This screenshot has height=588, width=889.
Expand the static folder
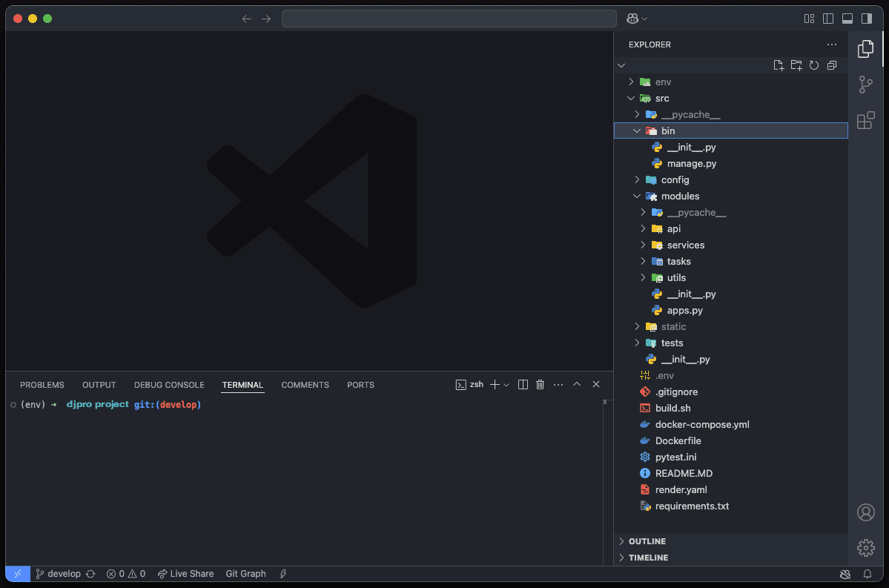[x=731, y=326]
